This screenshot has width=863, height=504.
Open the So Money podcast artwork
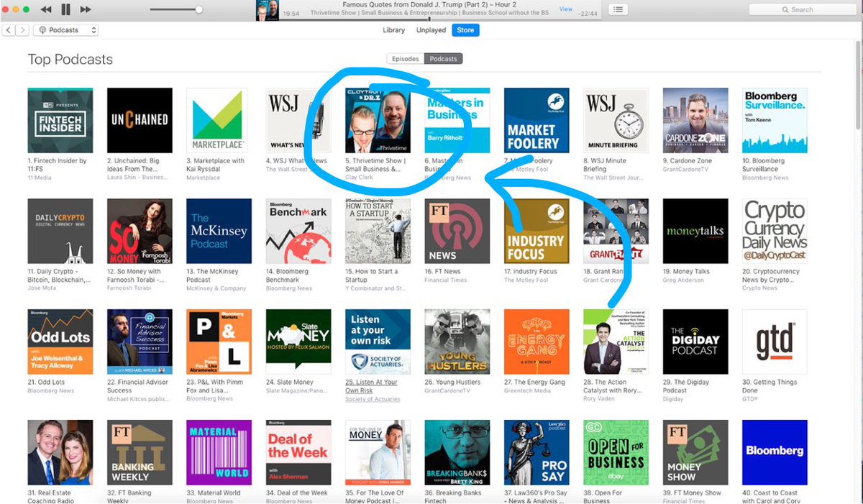click(140, 232)
